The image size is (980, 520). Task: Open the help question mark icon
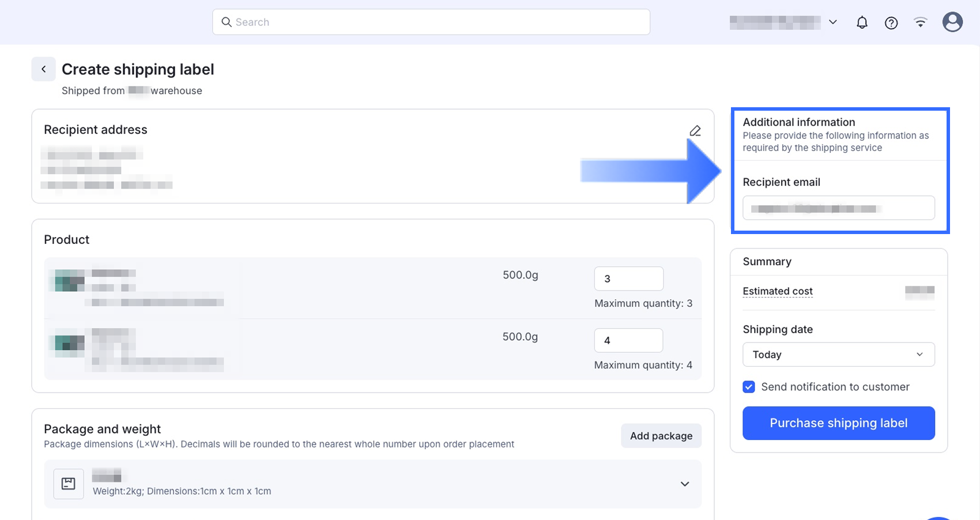(891, 22)
